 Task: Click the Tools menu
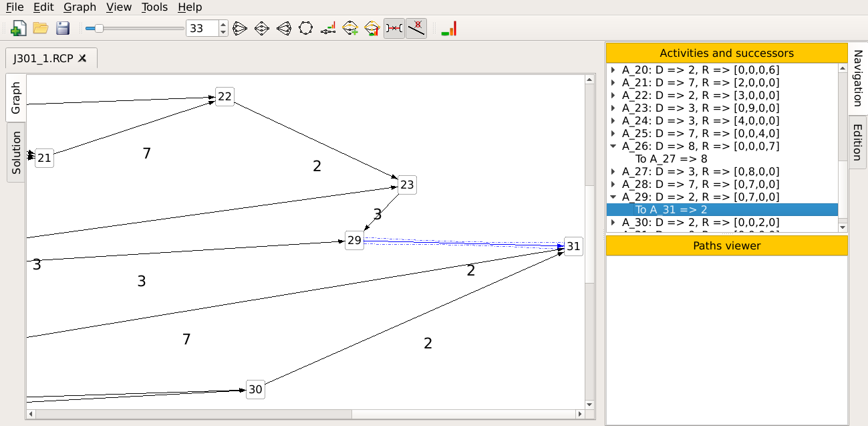[154, 7]
